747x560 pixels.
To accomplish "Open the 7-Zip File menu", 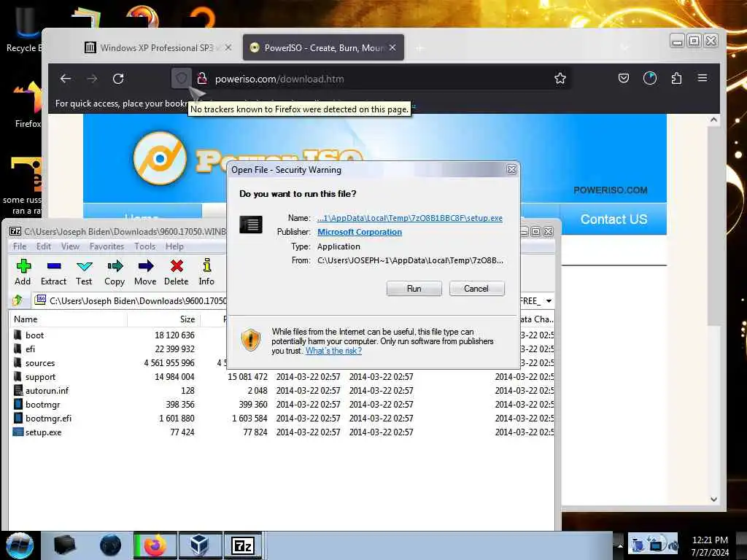I will click(20, 246).
